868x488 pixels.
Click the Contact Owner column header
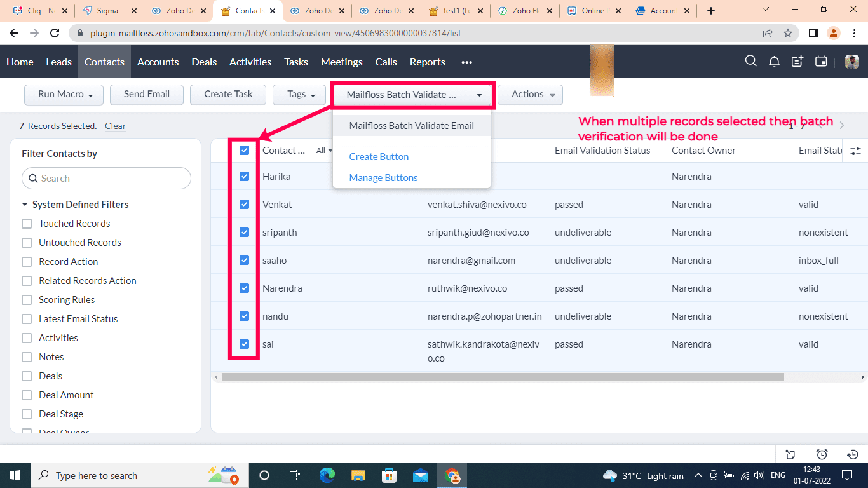(x=703, y=151)
